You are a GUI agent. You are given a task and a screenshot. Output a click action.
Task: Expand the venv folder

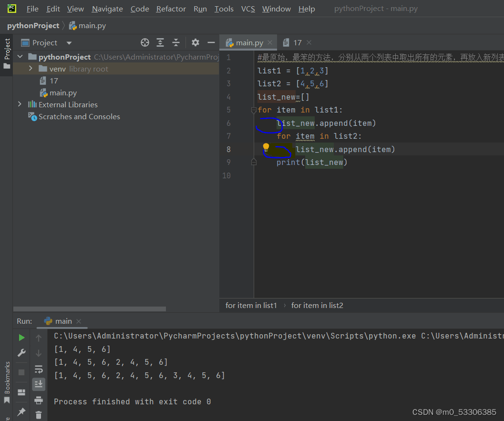pos(31,69)
